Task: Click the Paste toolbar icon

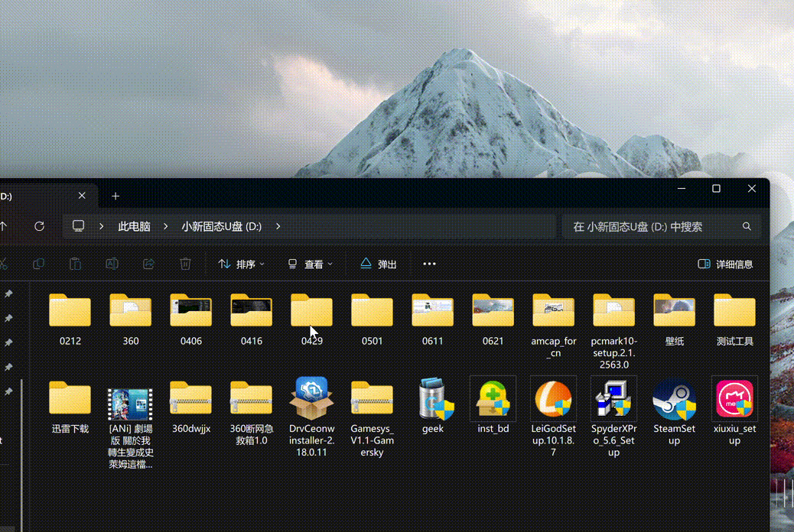Action: 75,264
